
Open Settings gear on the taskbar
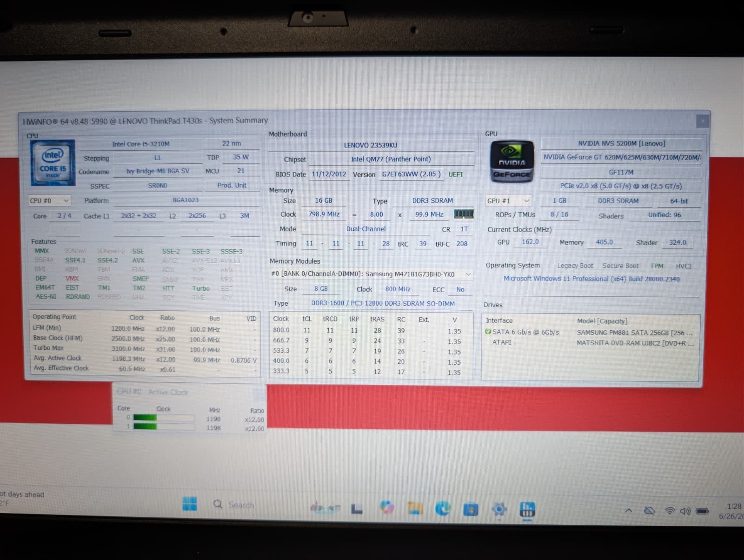[x=499, y=509]
